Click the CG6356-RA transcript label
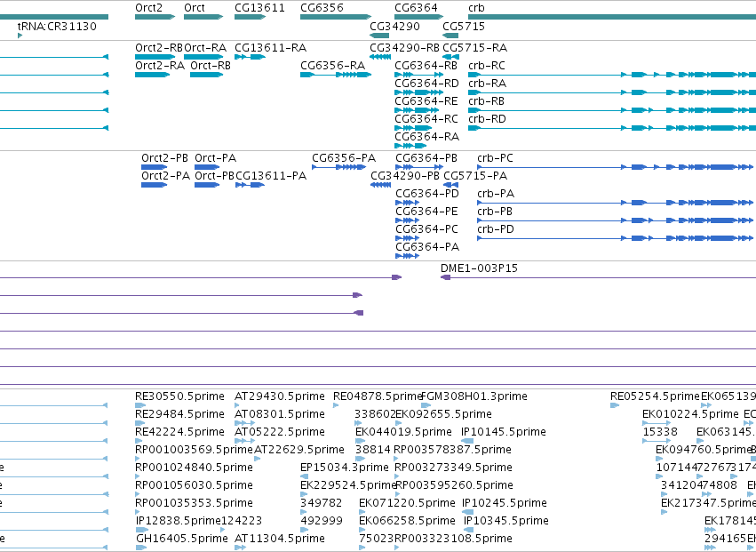Viewport: 756px width, 552px height. tap(332, 66)
